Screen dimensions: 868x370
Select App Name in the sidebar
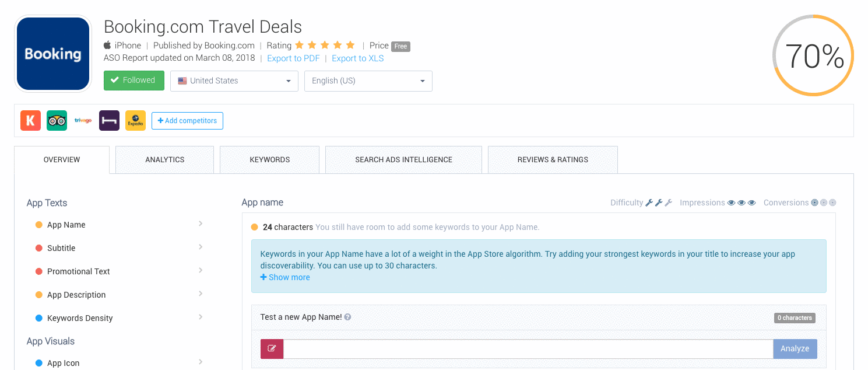point(66,225)
